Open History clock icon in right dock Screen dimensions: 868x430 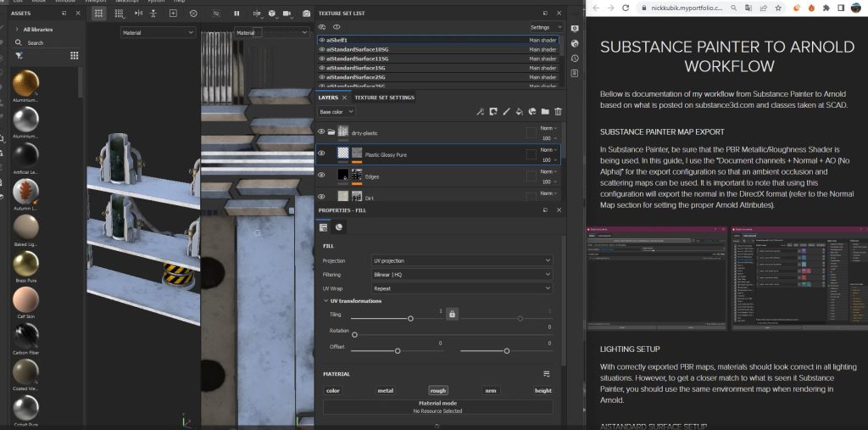(575, 59)
